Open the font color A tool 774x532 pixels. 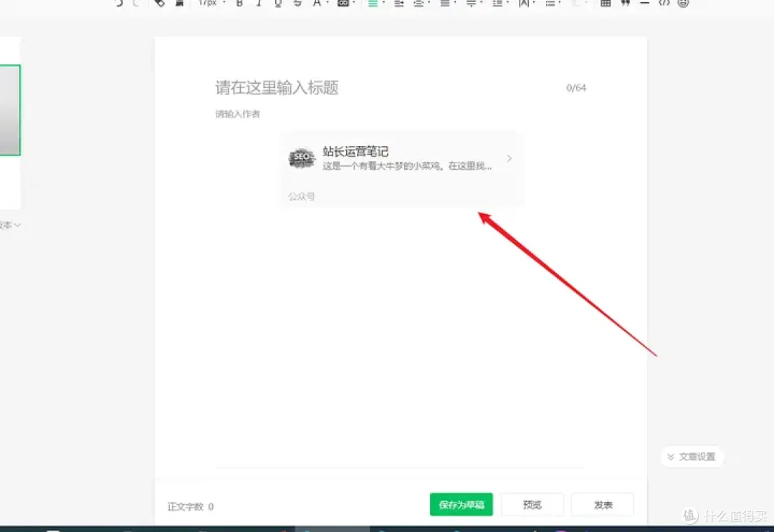[317, 3]
